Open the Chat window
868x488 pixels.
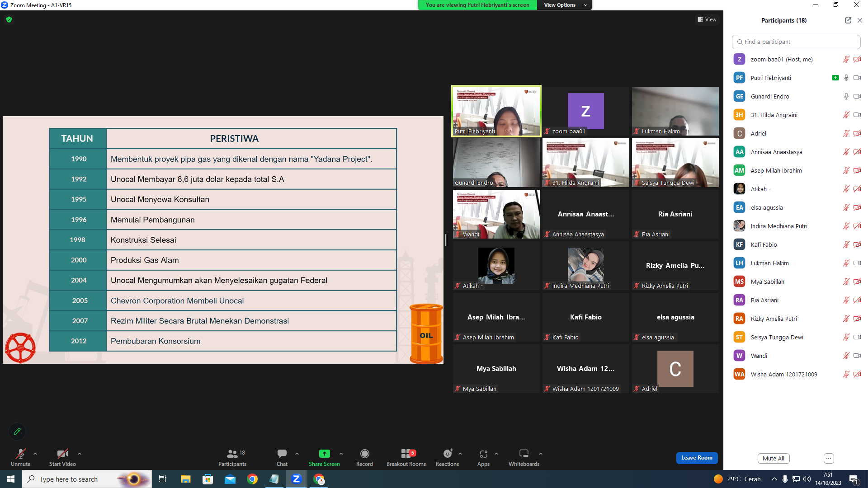[x=282, y=457]
